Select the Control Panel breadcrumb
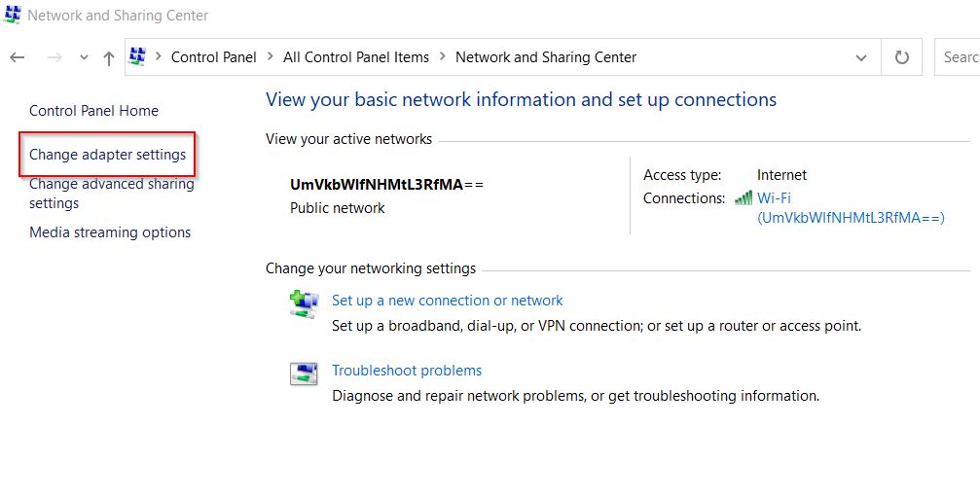Viewport: 980px width, 498px height. click(214, 57)
